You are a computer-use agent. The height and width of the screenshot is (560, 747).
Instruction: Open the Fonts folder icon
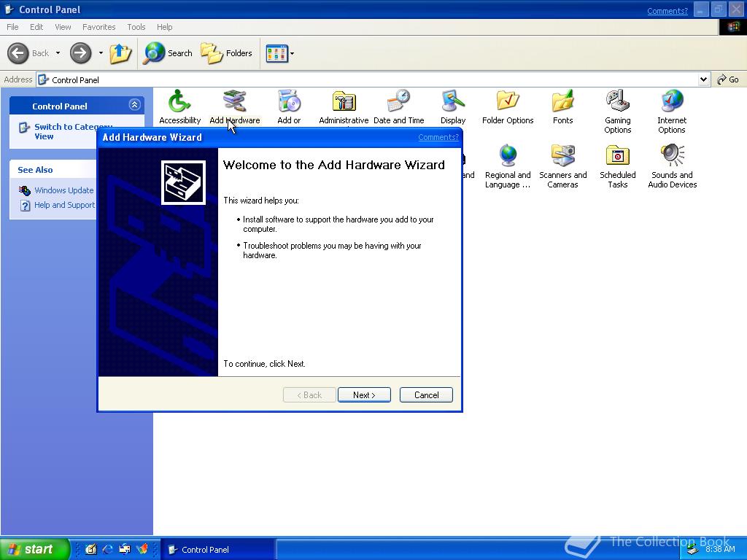(562, 108)
